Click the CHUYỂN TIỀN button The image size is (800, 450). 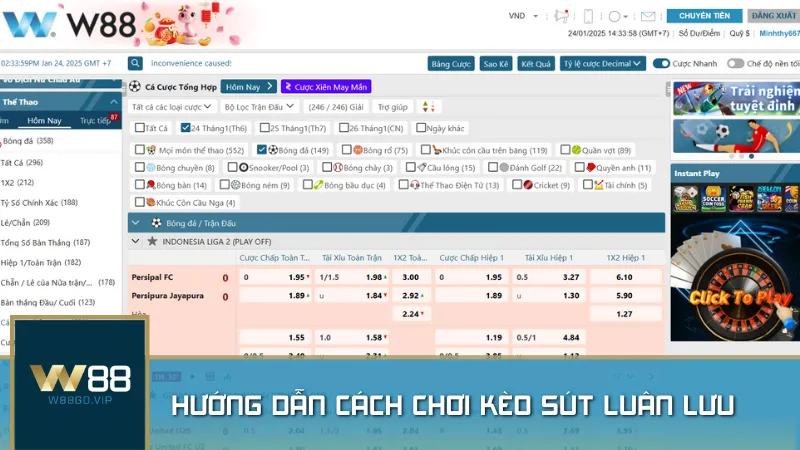coord(704,16)
